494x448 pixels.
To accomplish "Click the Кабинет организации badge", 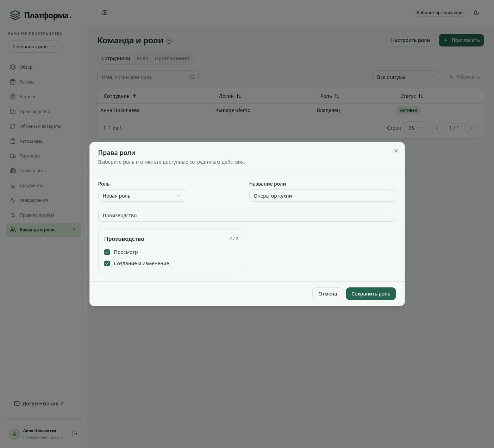I will click(x=439, y=13).
